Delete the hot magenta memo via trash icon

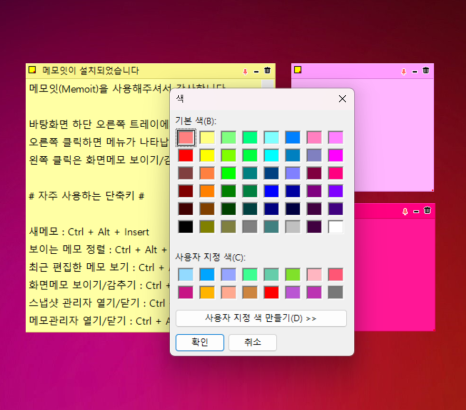click(427, 210)
